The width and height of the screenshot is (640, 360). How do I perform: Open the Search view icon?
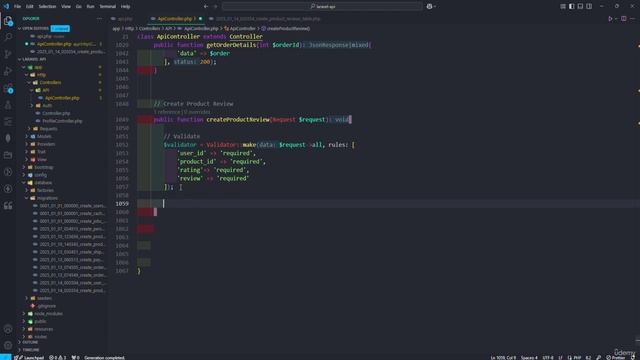[8, 38]
